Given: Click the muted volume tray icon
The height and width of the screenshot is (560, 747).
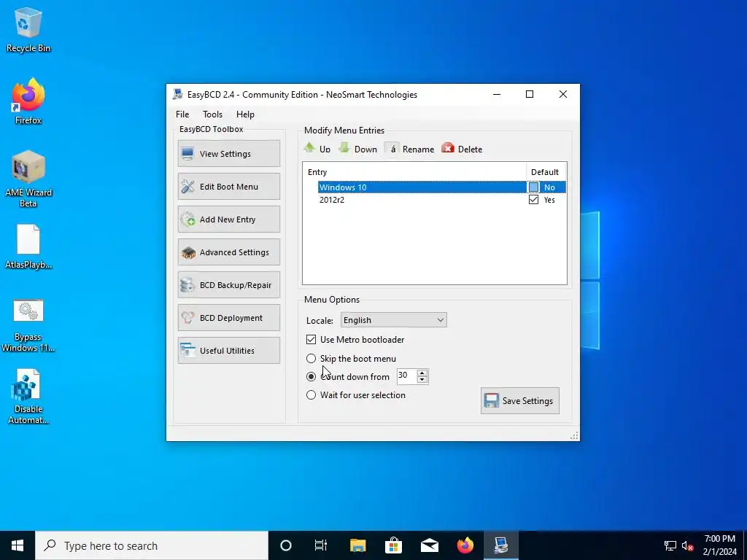Looking at the screenshot, I should 687,545.
